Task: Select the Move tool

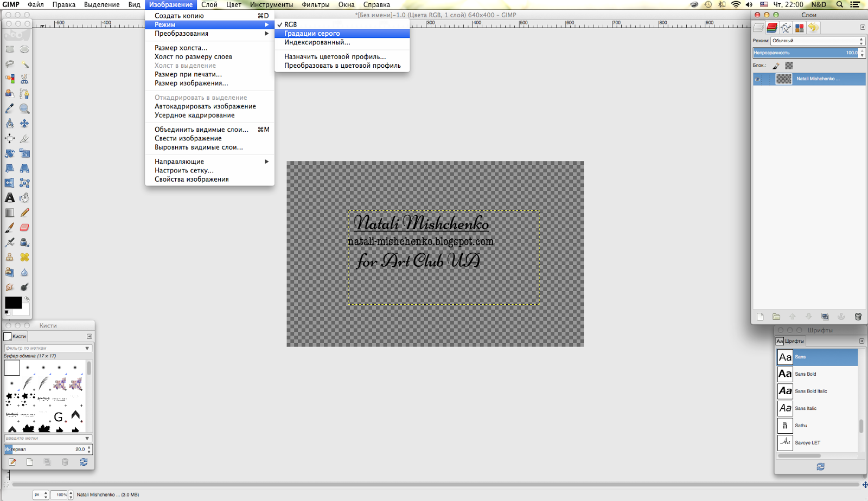Action: point(24,124)
